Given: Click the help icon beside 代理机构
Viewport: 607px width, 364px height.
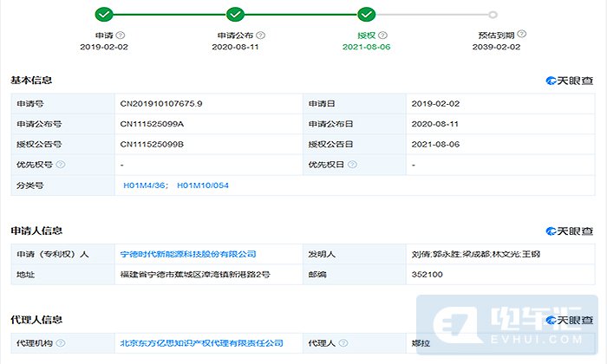Looking at the screenshot, I should [61, 343].
